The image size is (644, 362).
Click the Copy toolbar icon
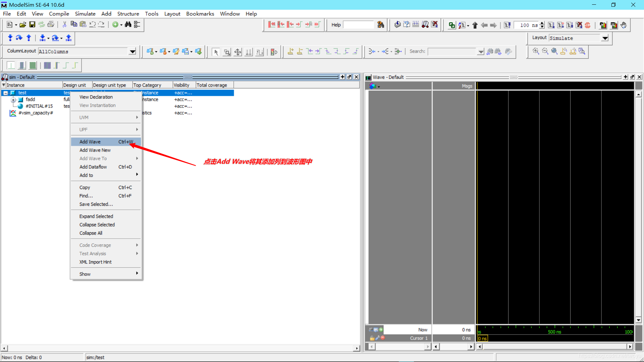coord(74,24)
